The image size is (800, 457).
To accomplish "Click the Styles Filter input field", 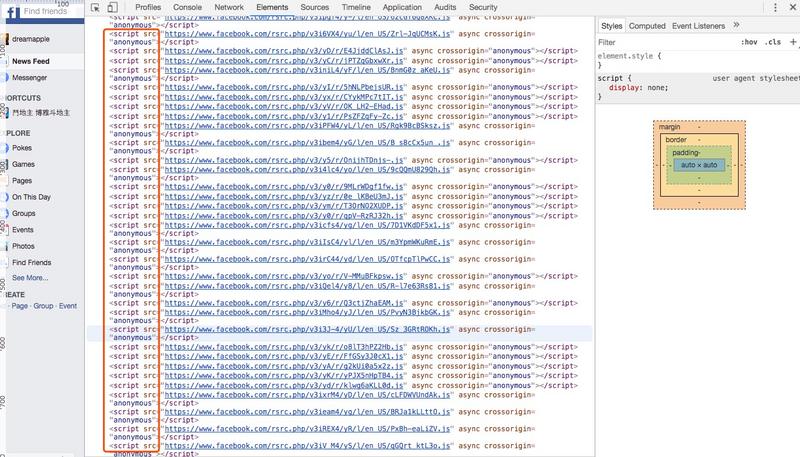I will point(666,42).
